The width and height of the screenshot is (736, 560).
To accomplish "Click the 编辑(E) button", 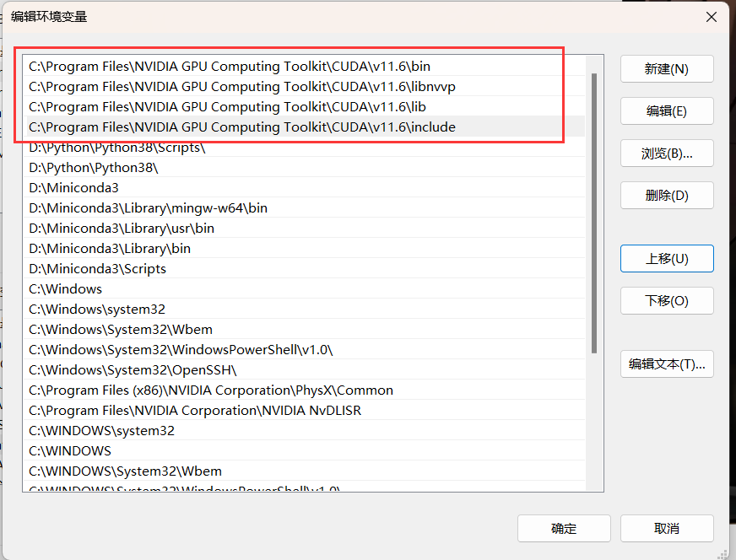I will (667, 111).
